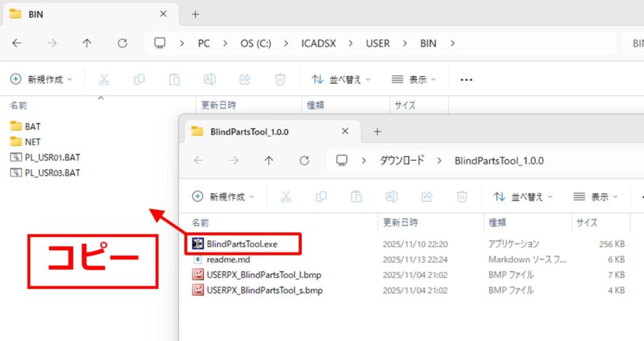644x341 pixels.
Task: Switch to the BlindPartsTool_1.0.0 tab
Action: (249, 131)
